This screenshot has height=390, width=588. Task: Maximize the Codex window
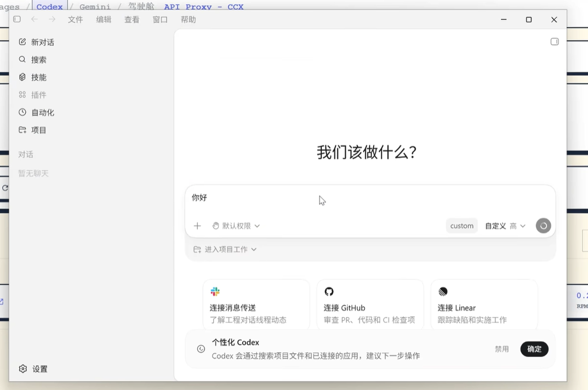[529, 20]
